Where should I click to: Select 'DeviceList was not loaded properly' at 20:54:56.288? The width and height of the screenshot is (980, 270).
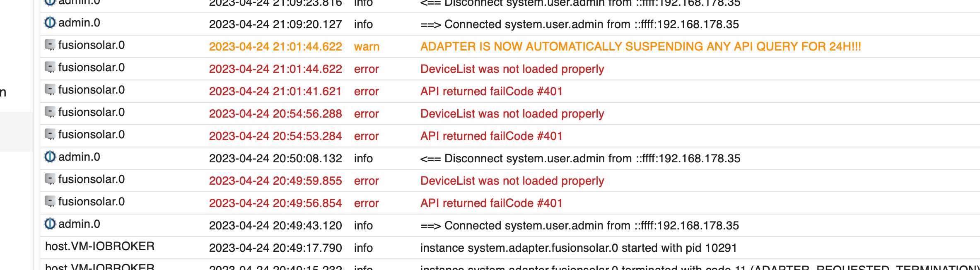pyautogui.click(x=512, y=113)
